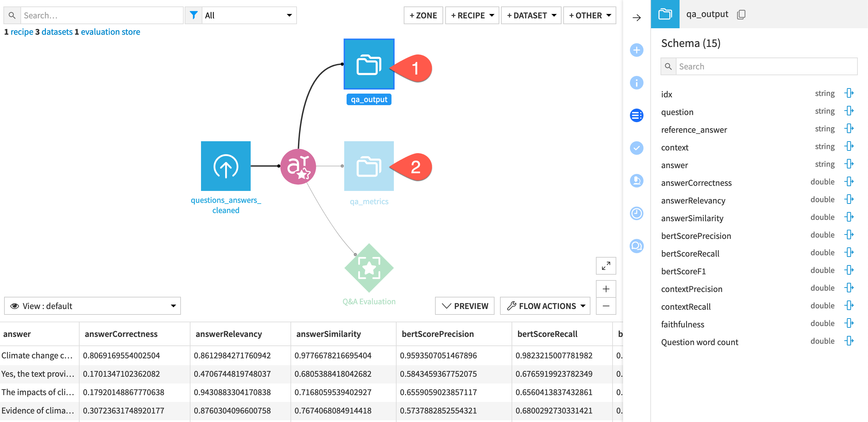
Task: Zoom out the flow with minus button
Action: click(606, 306)
